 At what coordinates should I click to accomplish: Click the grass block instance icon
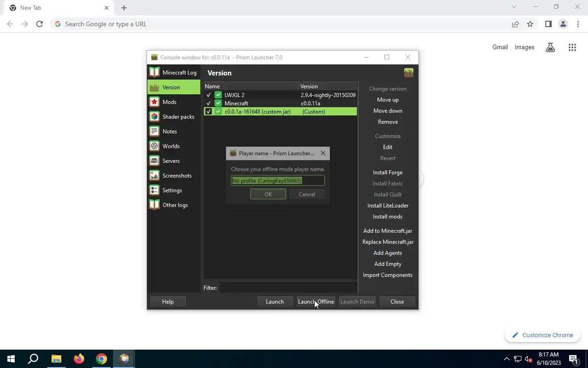(x=409, y=73)
